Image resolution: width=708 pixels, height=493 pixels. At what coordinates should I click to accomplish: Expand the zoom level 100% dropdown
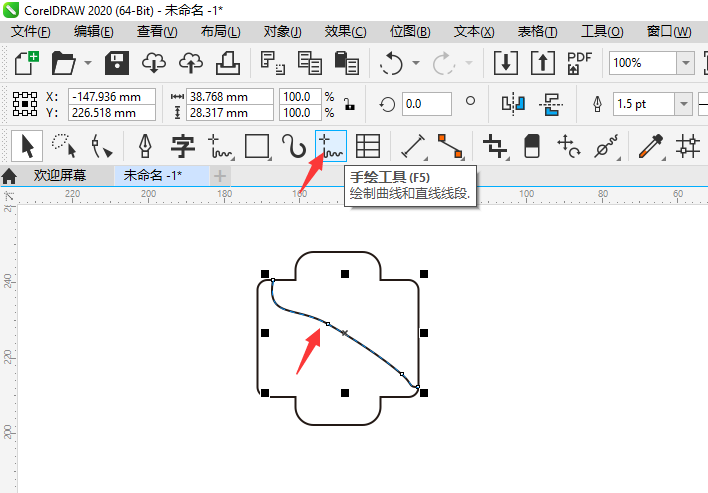685,63
